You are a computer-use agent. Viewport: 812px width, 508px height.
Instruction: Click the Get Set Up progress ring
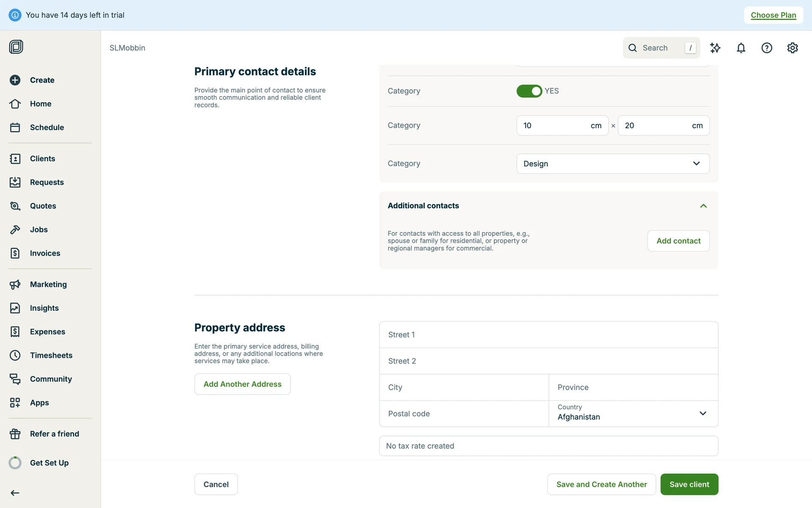click(15, 463)
